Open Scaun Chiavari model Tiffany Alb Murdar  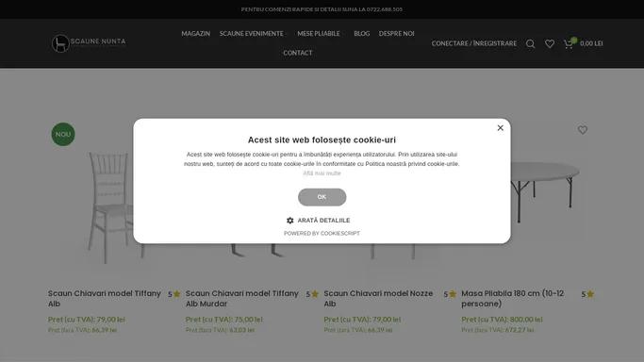[242, 299]
